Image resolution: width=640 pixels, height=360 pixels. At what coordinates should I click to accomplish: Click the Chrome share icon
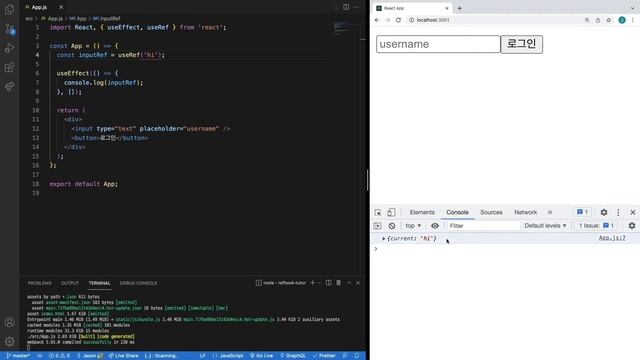598,20
